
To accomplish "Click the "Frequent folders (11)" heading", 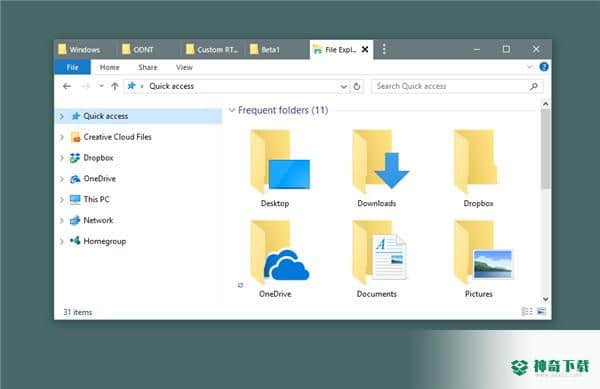I will click(x=283, y=110).
